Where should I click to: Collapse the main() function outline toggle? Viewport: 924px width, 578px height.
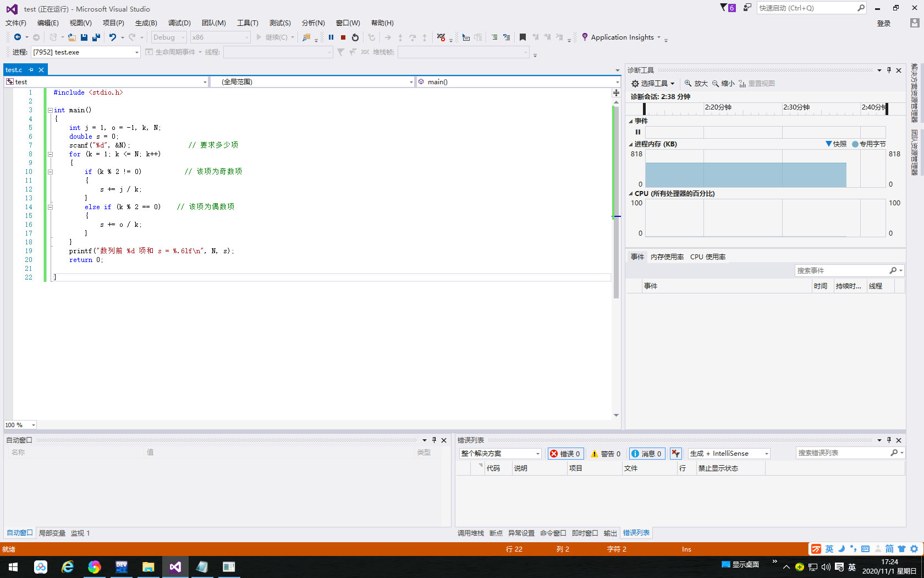pos(50,110)
